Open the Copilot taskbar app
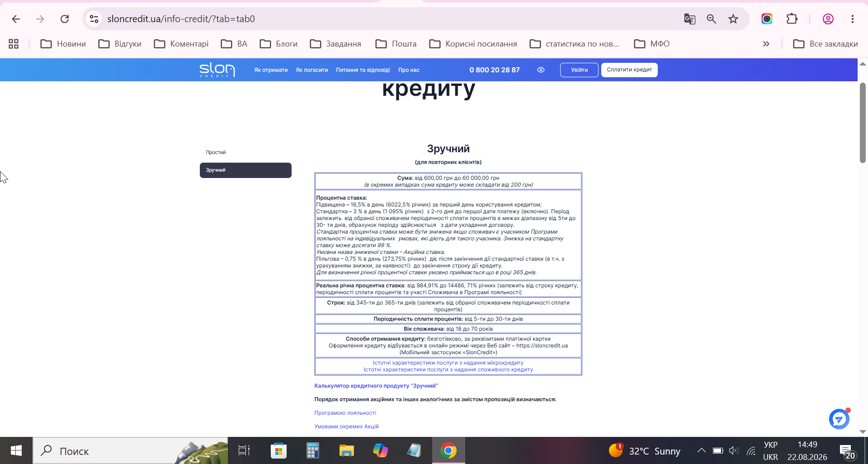Viewport: 868px width, 464px height. (x=381, y=450)
